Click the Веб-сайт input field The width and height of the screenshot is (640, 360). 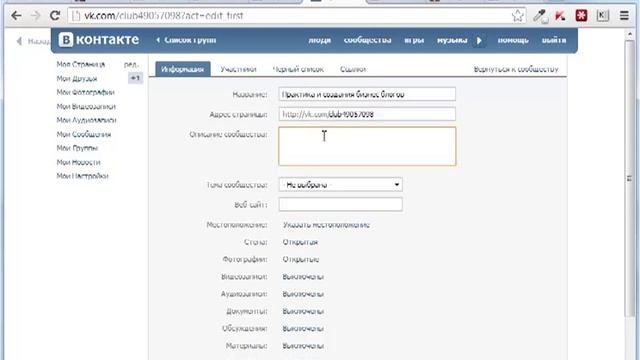click(x=340, y=204)
